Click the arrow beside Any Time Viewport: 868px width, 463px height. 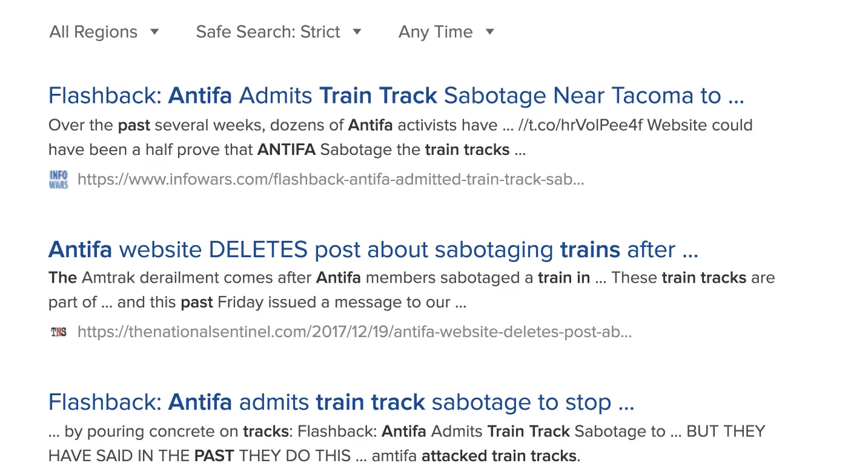tap(490, 32)
